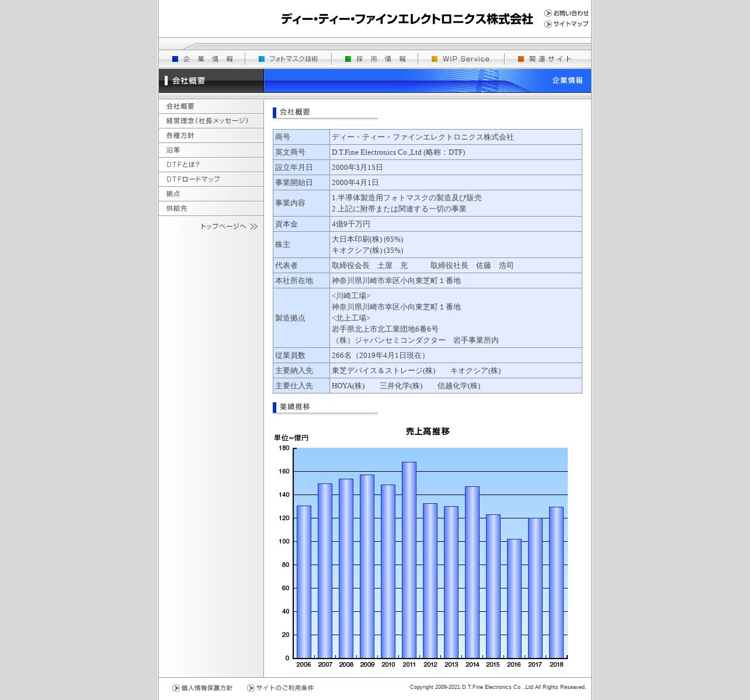The width and height of the screenshot is (750, 700).
Task: Open the 企業情報 navigation menu
Action: click(202, 59)
